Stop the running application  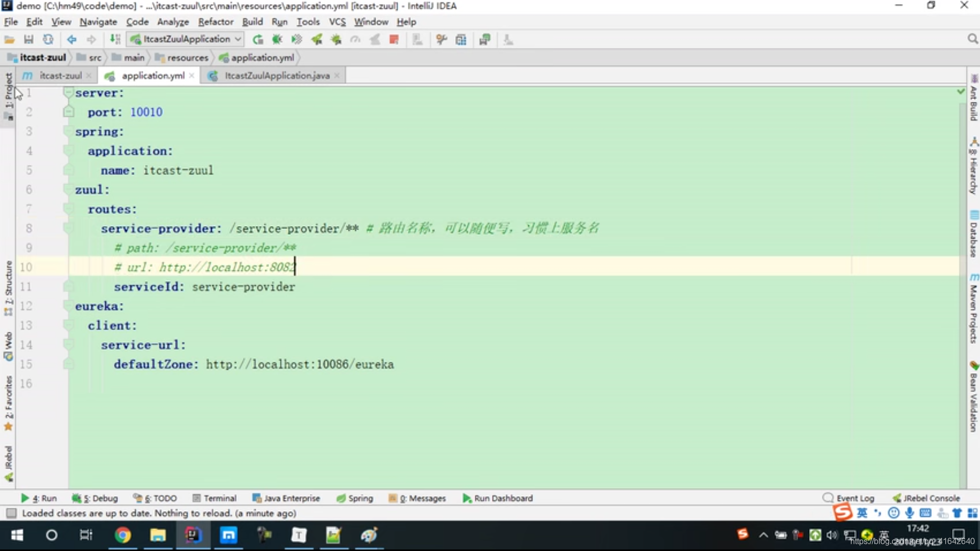coord(394,39)
